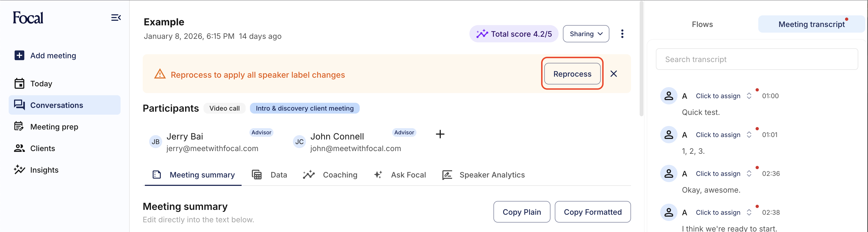Add a participant with the plus icon
The width and height of the screenshot is (868, 232).
440,134
